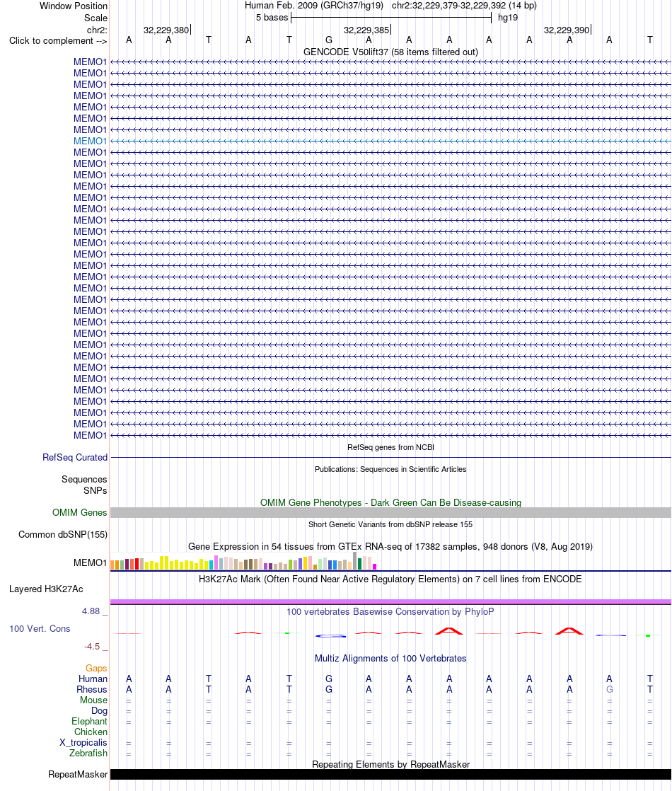Open 'Publications: Sequences in Scientific Articles' title
Screen dimensions: 672x791
point(390,469)
